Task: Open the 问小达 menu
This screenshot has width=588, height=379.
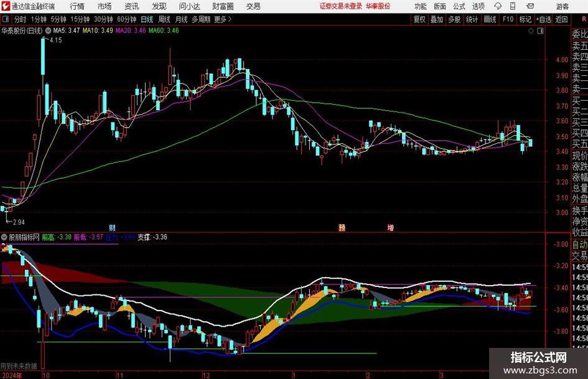Action: pos(189,6)
